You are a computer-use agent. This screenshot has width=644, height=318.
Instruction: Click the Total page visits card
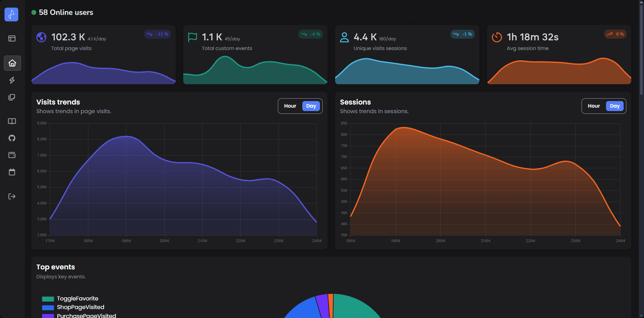[x=104, y=54]
